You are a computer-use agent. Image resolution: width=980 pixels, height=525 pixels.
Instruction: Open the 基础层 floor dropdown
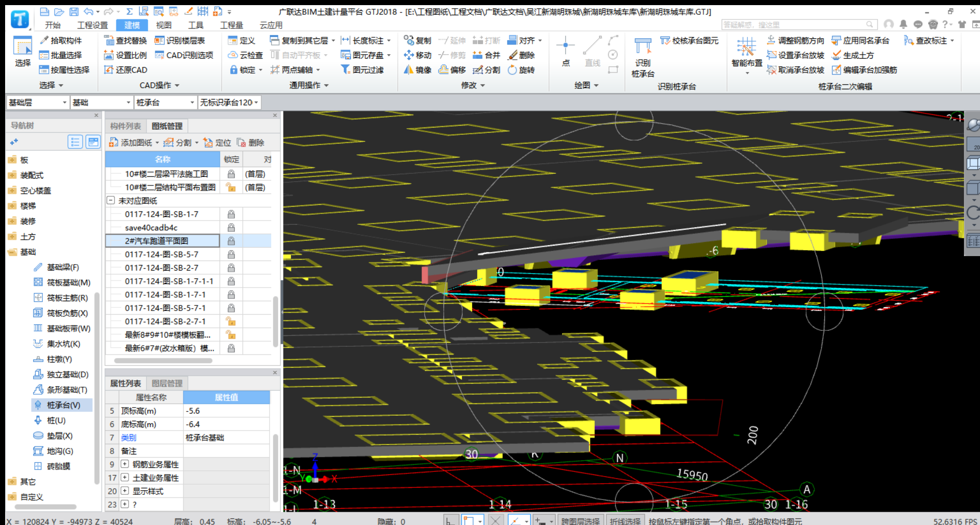pos(37,103)
